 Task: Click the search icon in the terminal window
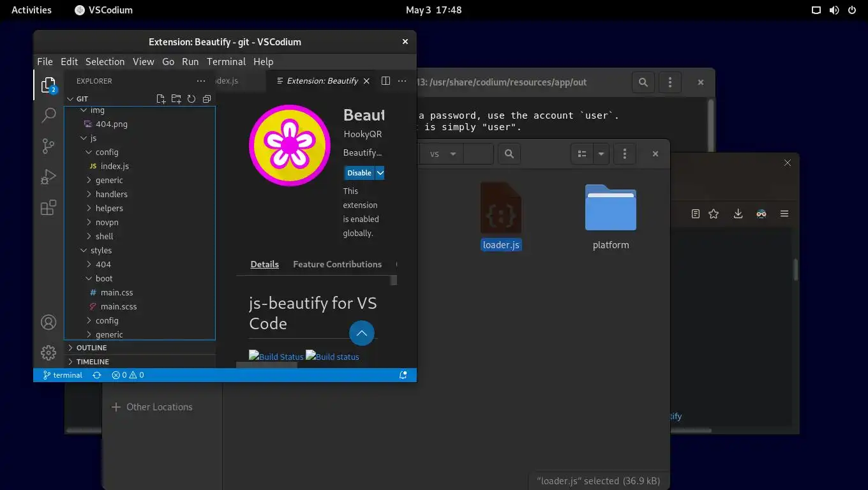[x=643, y=82]
